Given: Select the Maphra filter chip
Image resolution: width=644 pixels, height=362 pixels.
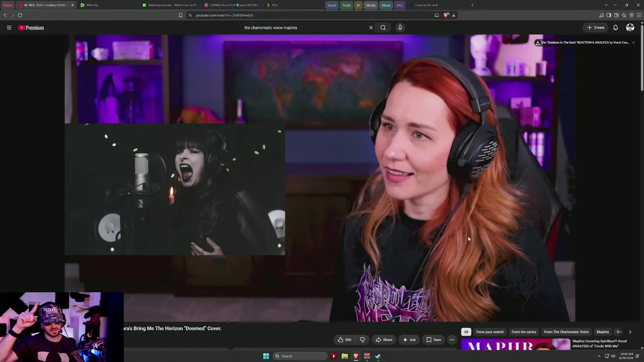Looking at the screenshot, I should (x=603, y=332).
